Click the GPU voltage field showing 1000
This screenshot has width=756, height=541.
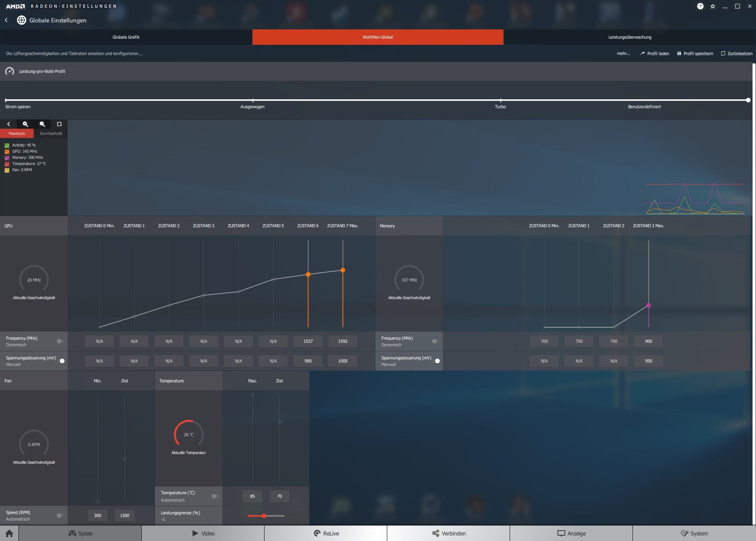tap(343, 361)
